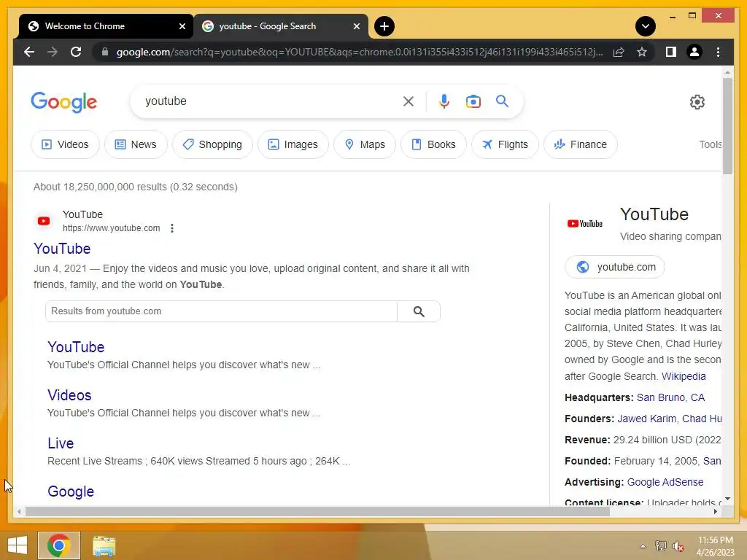Select the youtube - Google Search tab
The width and height of the screenshot is (747, 560).
coord(281,26)
